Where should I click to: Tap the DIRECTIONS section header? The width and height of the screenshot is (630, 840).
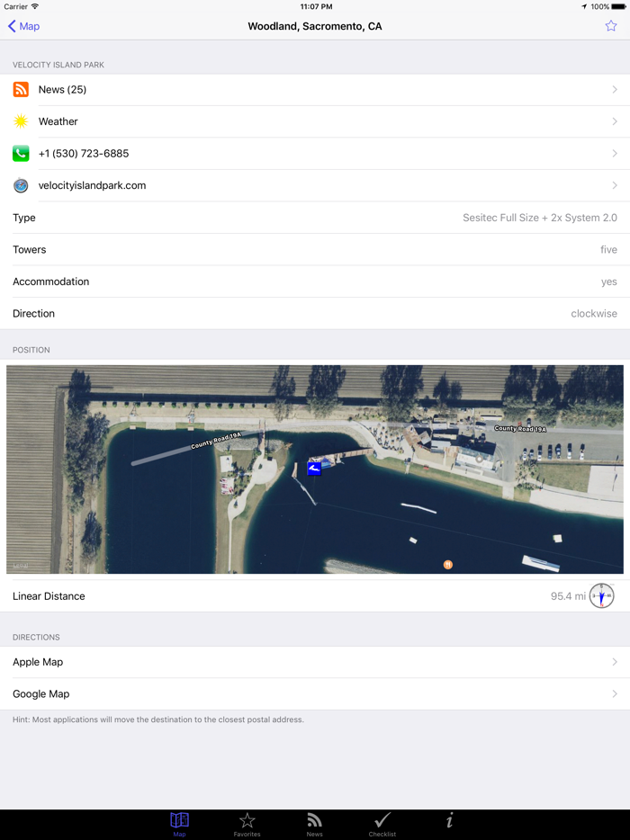[x=37, y=637]
